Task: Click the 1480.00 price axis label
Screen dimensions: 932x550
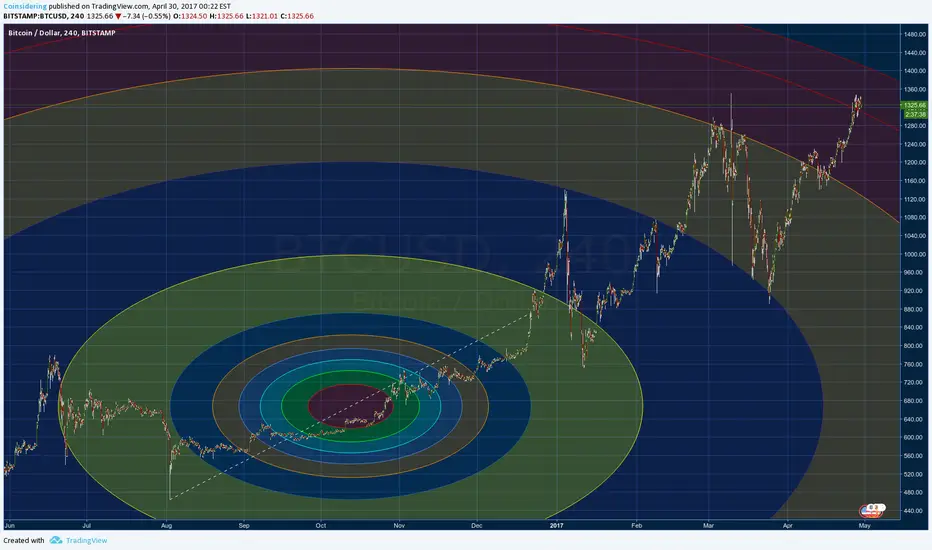Action: point(915,34)
